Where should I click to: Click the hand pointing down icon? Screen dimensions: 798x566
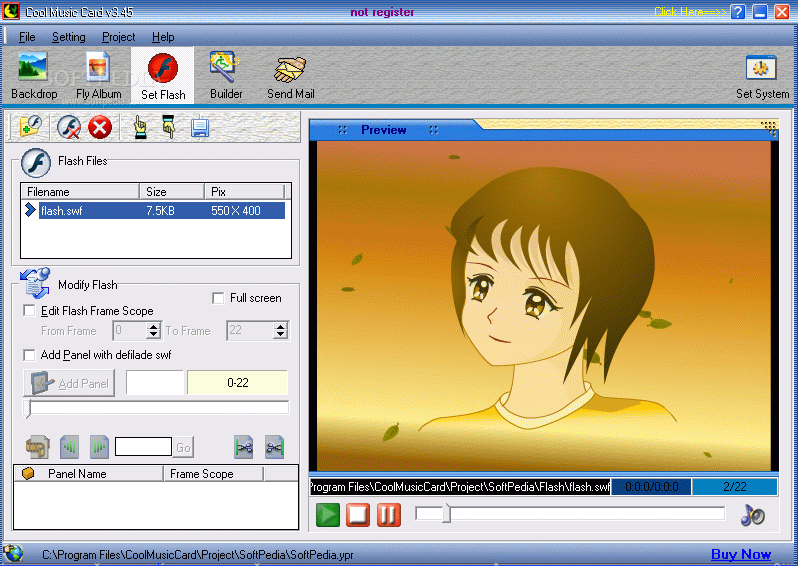(168, 127)
